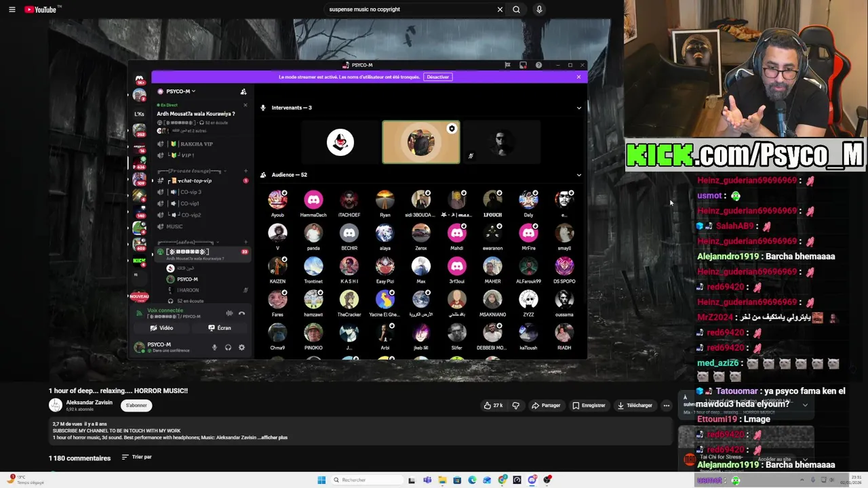Image resolution: width=868 pixels, height=488 pixels.
Task: Open Ayoub's audience avatar
Action: coord(277,199)
